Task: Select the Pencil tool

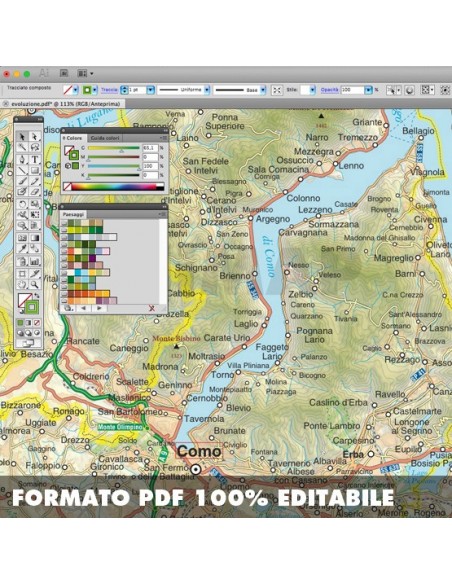Action: point(34,181)
